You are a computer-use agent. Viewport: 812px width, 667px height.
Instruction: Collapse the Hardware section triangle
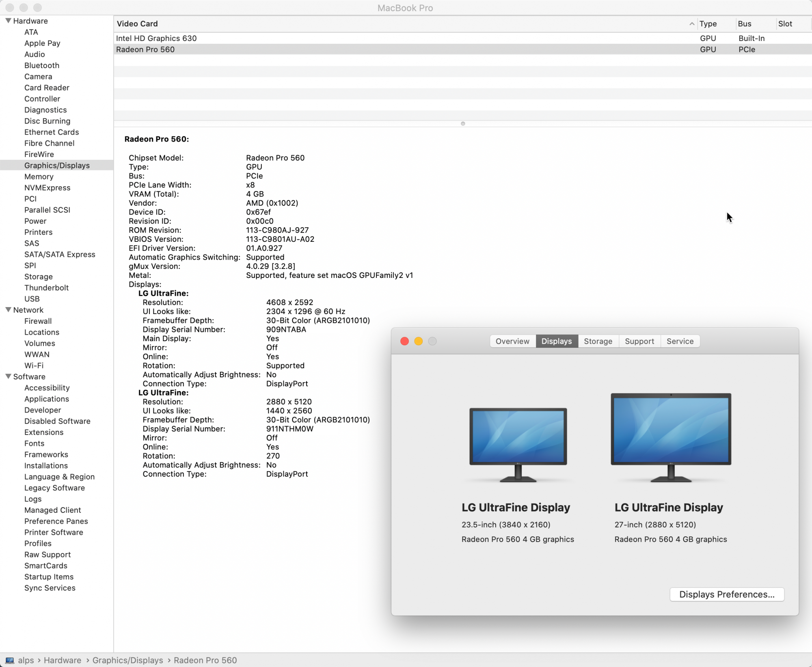(x=8, y=21)
